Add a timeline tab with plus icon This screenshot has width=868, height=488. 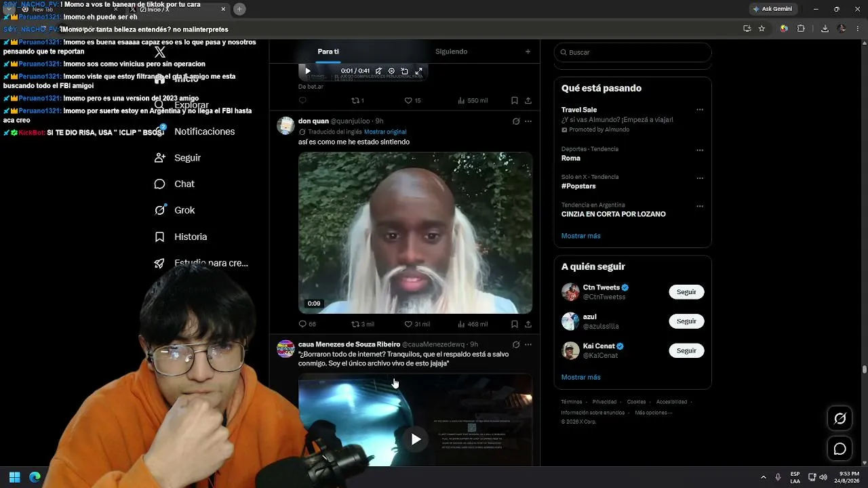(528, 52)
